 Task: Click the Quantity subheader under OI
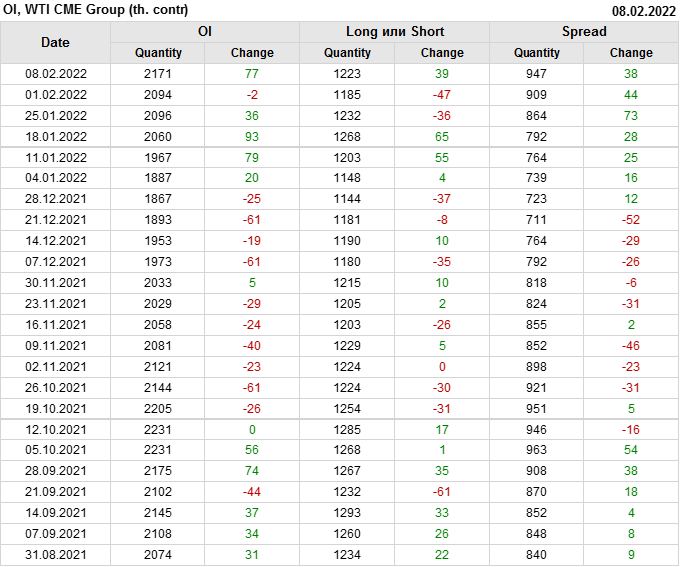[158, 53]
